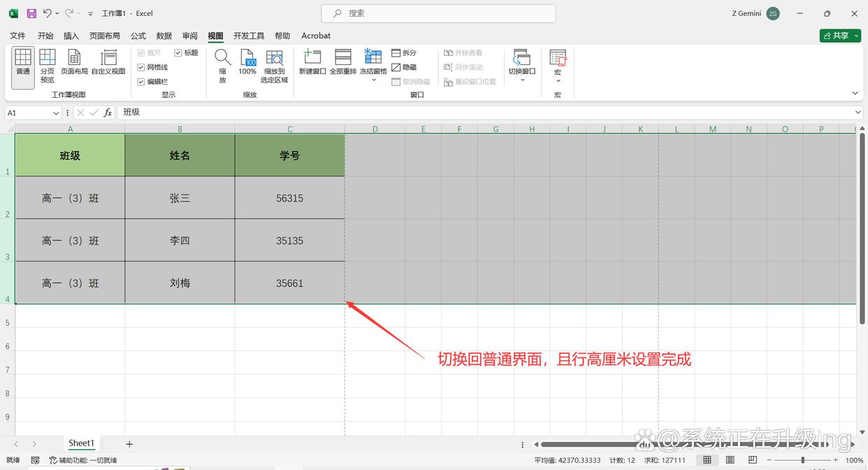Switch to the 开始 tab
This screenshot has width=868, height=470.
[x=45, y=36]
